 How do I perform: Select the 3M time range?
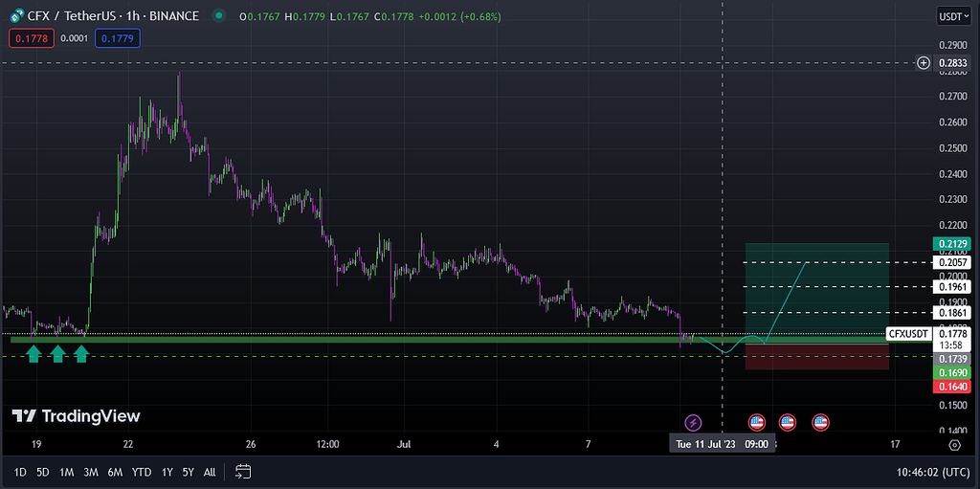click(x=91, y=472)
